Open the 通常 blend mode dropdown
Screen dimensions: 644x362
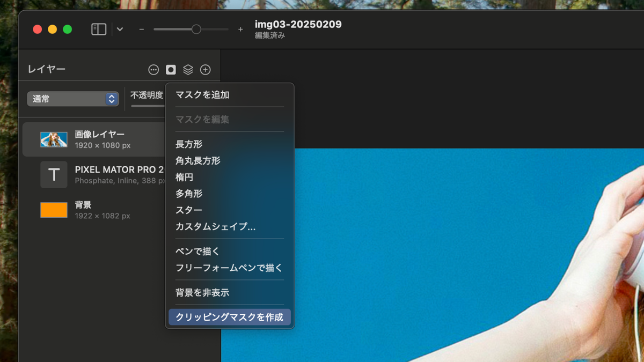click(x=73, y=99)
